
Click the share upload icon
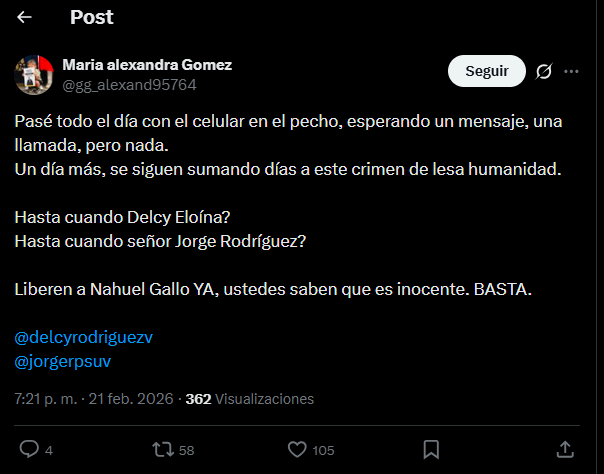pos(565,449)
